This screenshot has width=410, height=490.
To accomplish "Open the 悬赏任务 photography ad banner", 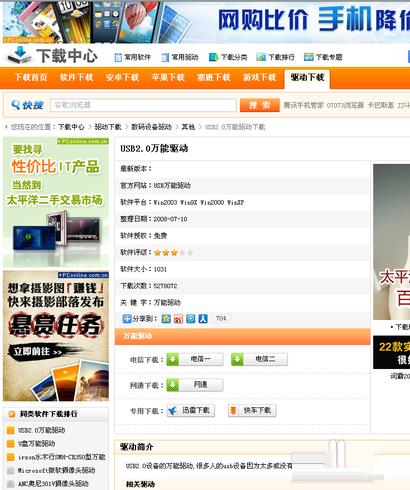I will click(x=56, y=336).
